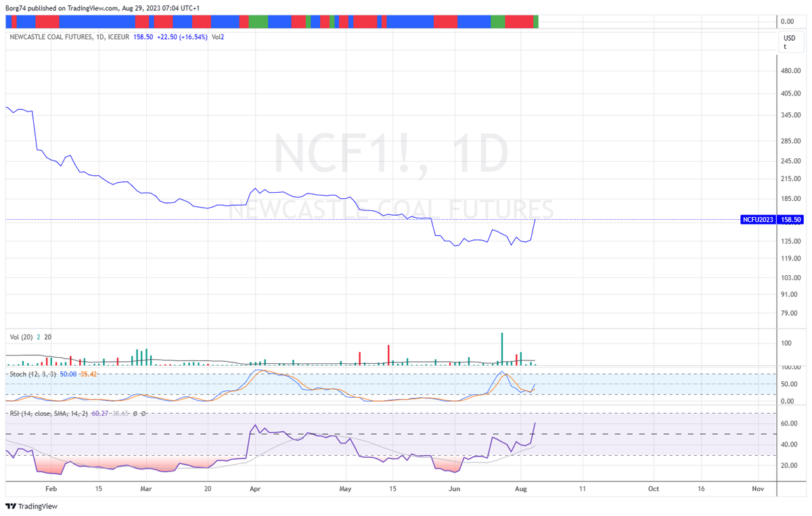Click the Mar date on time axis

coord(147,488)
